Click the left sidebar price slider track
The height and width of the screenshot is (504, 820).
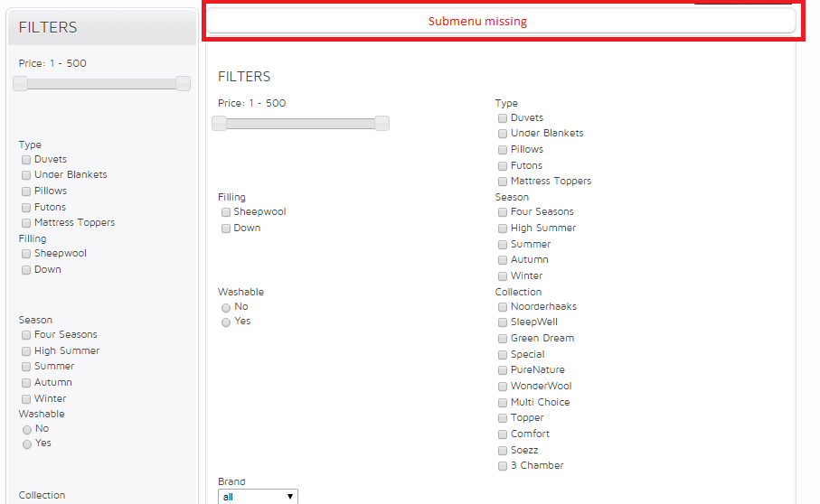coord(101,84)
